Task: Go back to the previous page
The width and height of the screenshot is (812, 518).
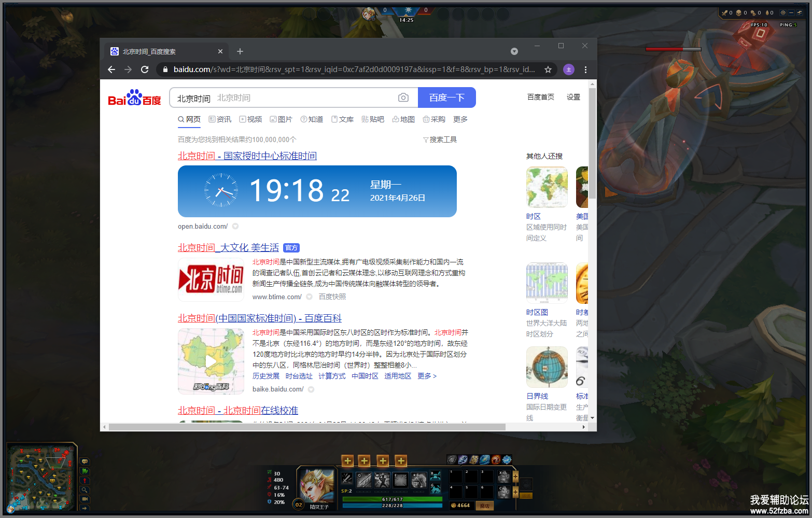Action: [x=111, y=69]
